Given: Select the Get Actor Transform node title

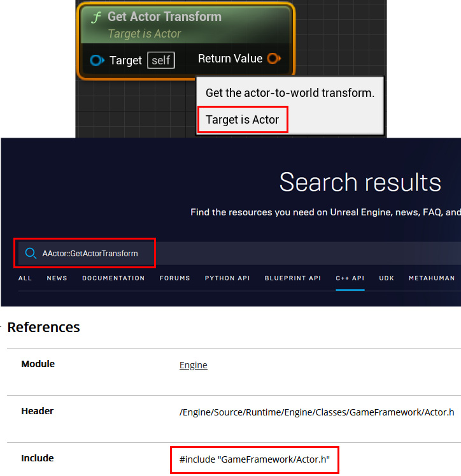Looking at the screenshot, I should tap(164, 17).
